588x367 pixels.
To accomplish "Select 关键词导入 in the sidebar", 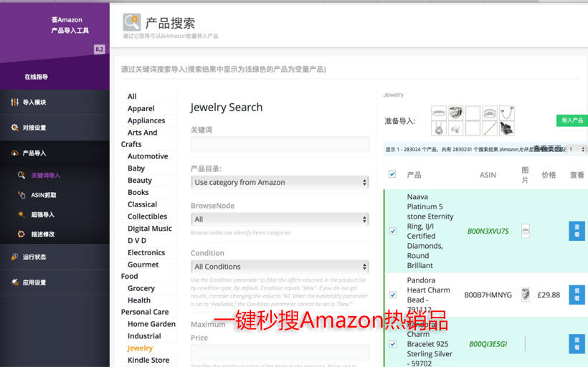I will 45,175.
